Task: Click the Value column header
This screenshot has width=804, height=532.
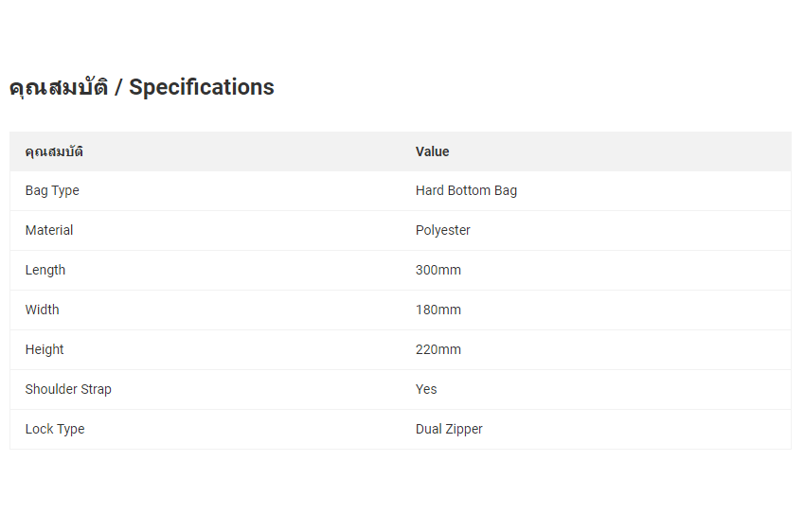Action: (432, 151)
